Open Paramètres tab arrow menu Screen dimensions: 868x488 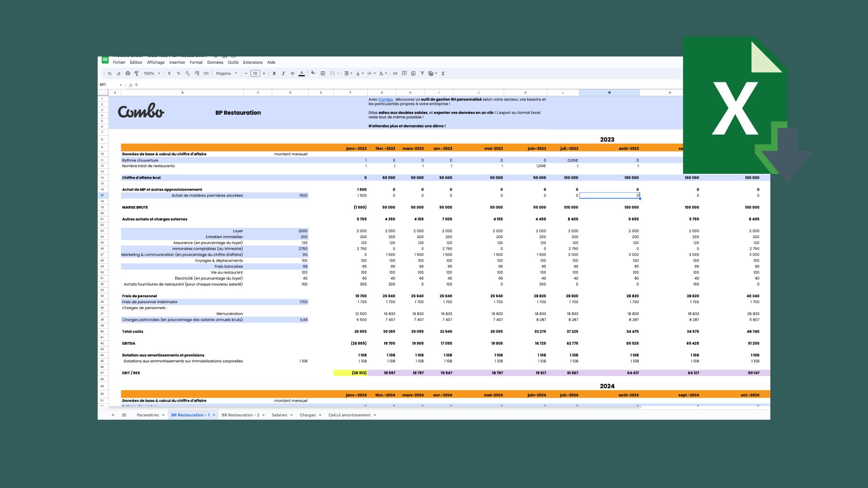163,415
